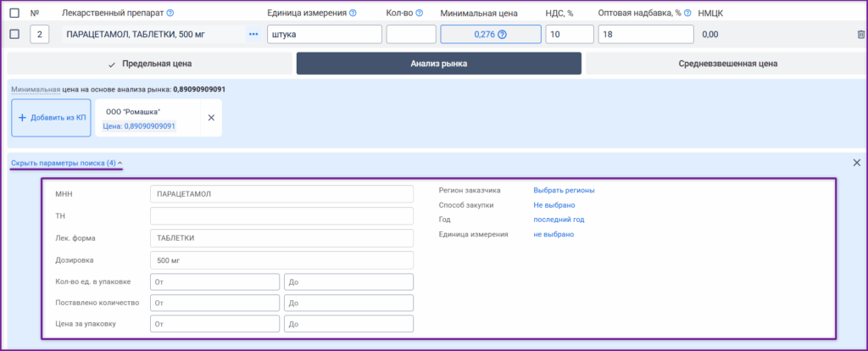Click help icon next to Единица измерения

click(353, 13)
